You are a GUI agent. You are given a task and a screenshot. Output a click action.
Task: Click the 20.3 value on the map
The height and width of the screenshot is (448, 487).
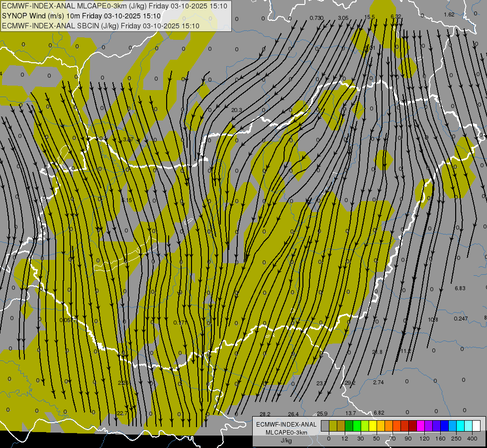tap(237, 110)
